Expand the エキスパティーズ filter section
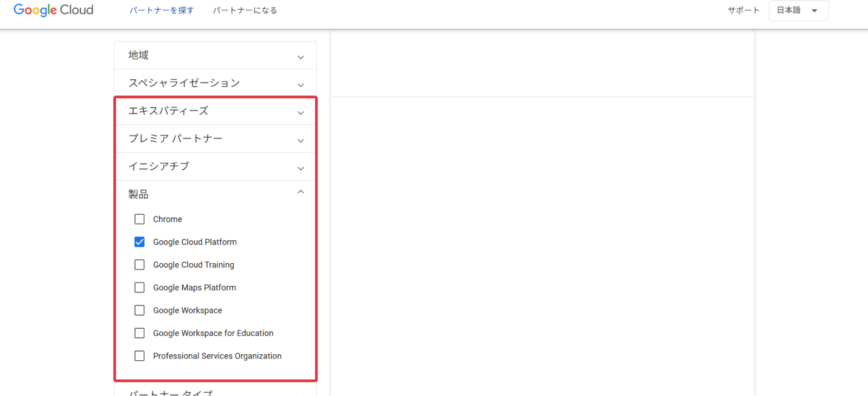 click(x=215, y=111)
